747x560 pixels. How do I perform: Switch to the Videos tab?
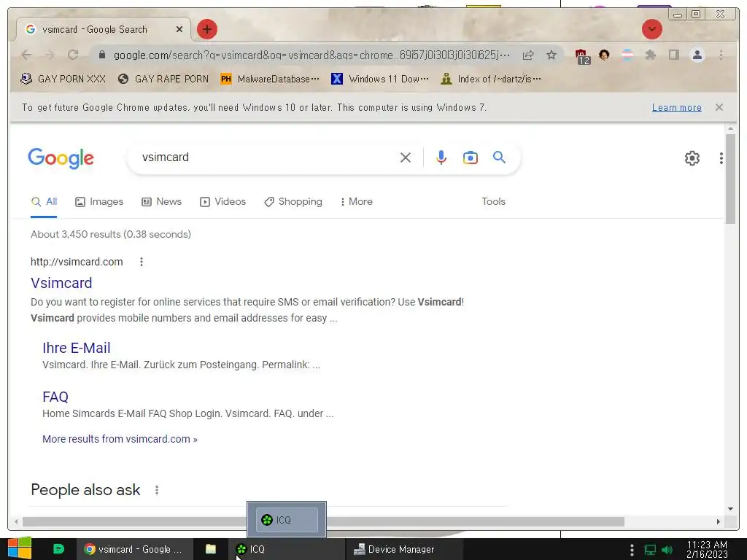click(x=222, y=202)
